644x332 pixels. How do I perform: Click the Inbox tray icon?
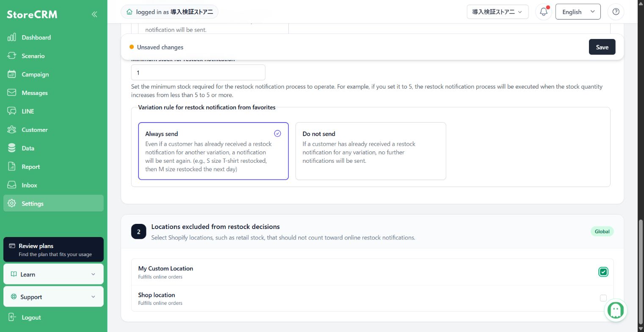[12, 185]
